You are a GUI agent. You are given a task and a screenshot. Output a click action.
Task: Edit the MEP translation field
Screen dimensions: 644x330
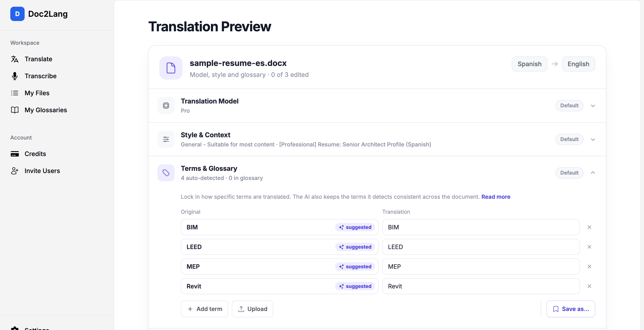coord(481,267)
